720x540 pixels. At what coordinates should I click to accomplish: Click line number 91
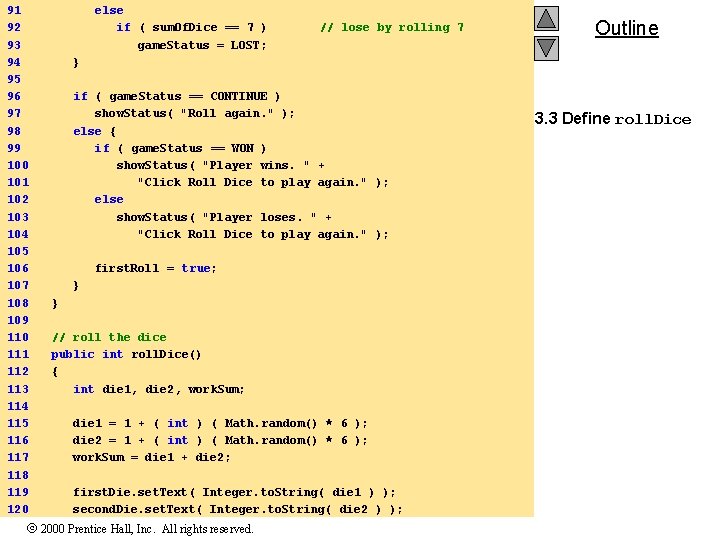[x=14, y=10]
